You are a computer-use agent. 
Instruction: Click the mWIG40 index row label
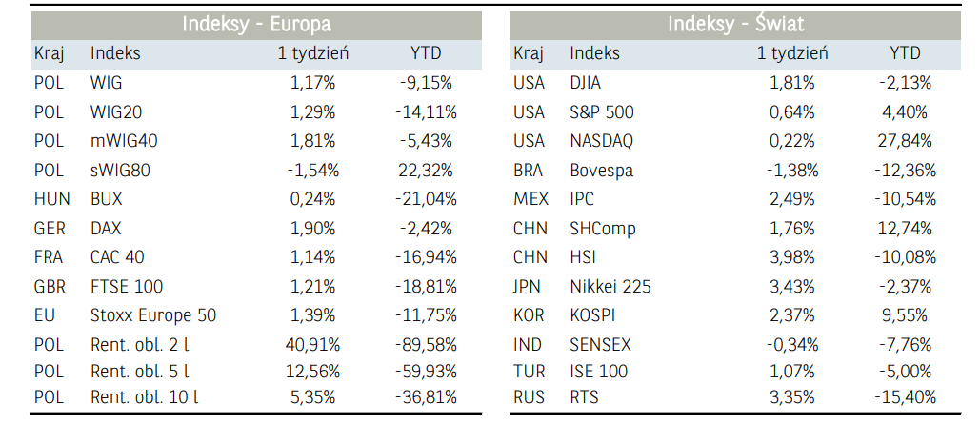124,141
